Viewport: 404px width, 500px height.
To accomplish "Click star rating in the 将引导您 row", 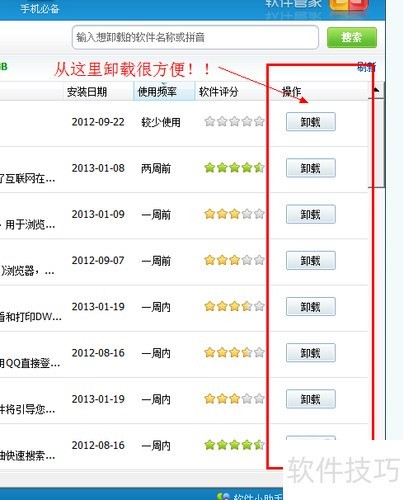I will (x=234, y=398).
